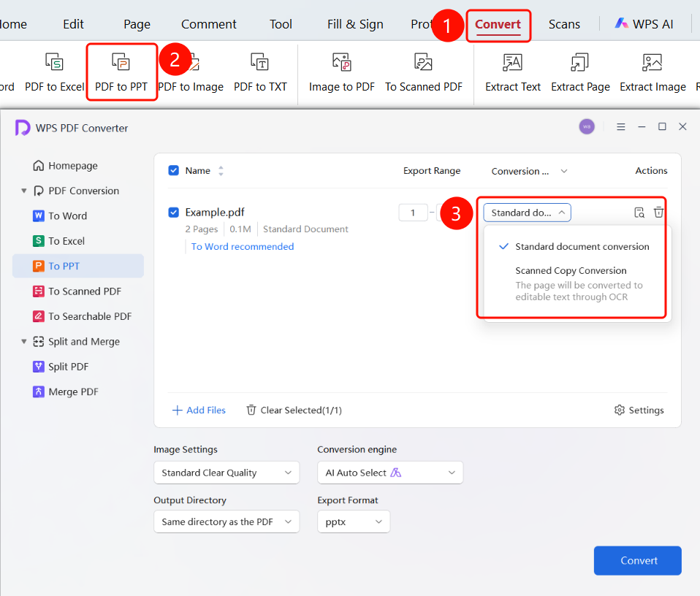This screenshot has width=700, height=596.
Task: Open the user avatar in converter title bar
Action: pyautogui.click(x=587, y=126)
